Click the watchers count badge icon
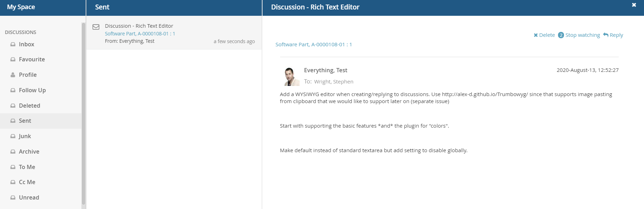644x209 pixels. pyautogui.click(x=561, y=35)
